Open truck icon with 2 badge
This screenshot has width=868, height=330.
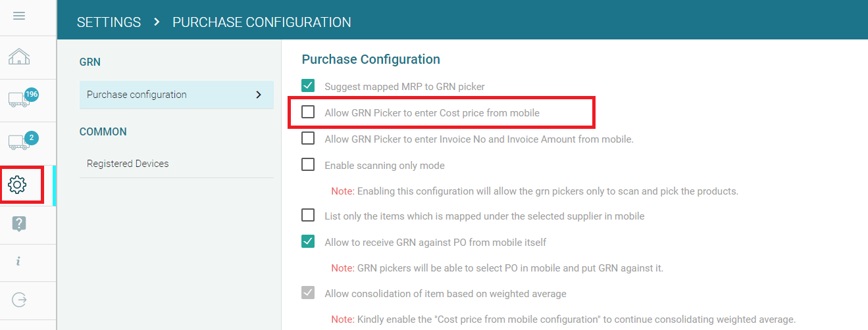pos(20,141)
